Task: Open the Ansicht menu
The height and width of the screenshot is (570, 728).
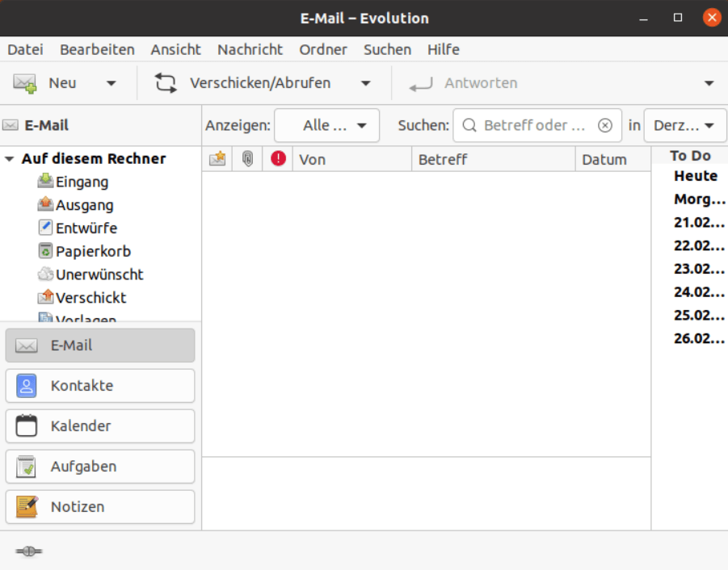Action: point(176,49)
